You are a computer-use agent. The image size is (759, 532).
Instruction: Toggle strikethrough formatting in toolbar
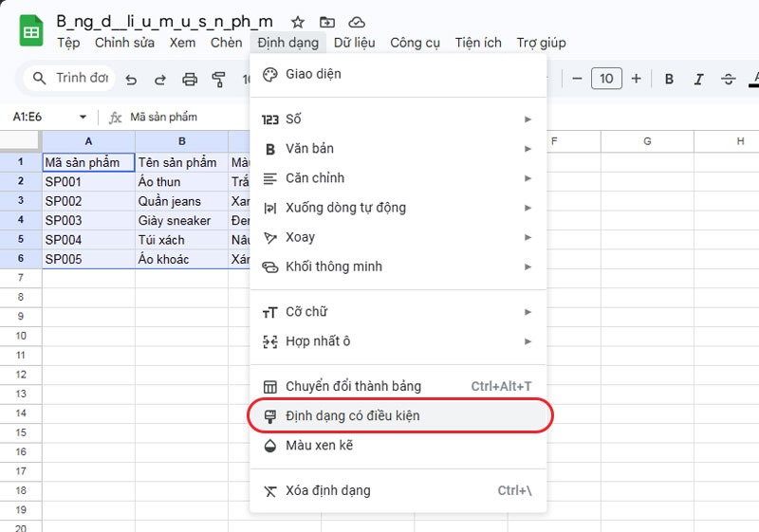[728, 79]
